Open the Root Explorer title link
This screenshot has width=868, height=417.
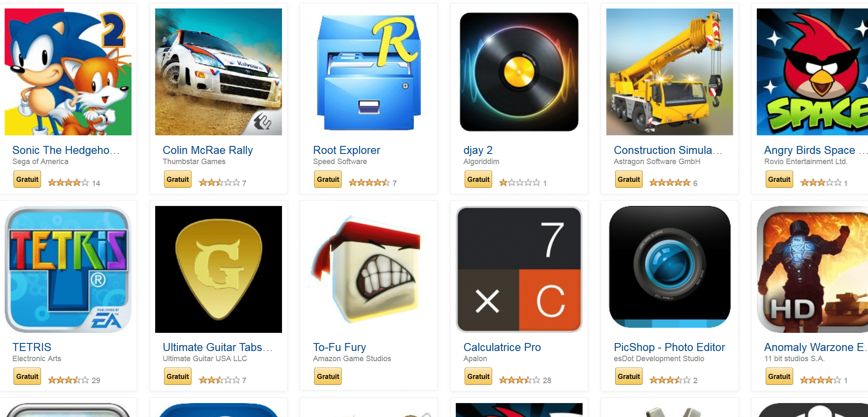(x=347, y=150)
